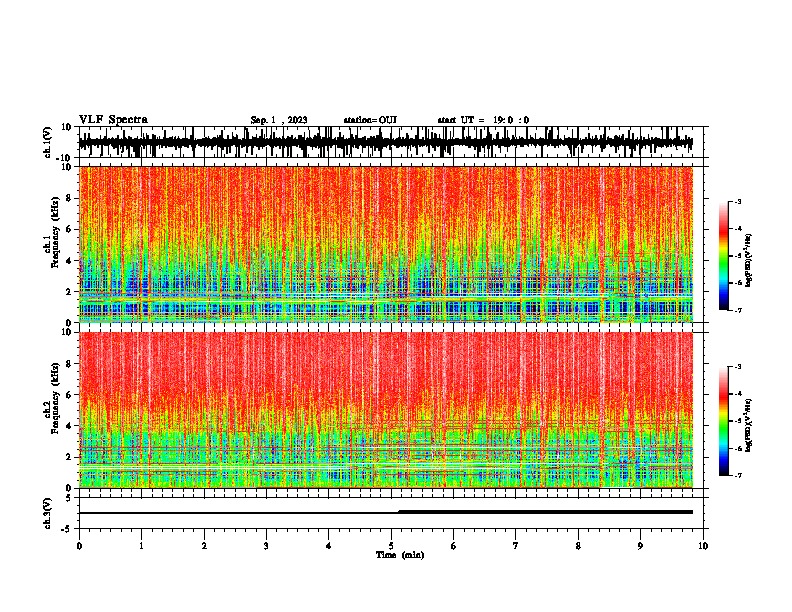Click time-axis tick label "5"
The image size is (792, 612).
click(391, 546)
